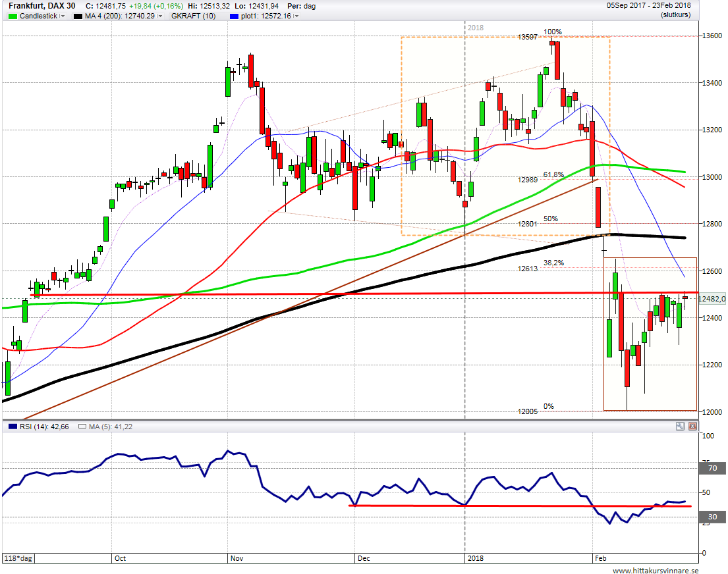Click the 13600 price axis label
The image size is (728, 574).
(712, 36)
